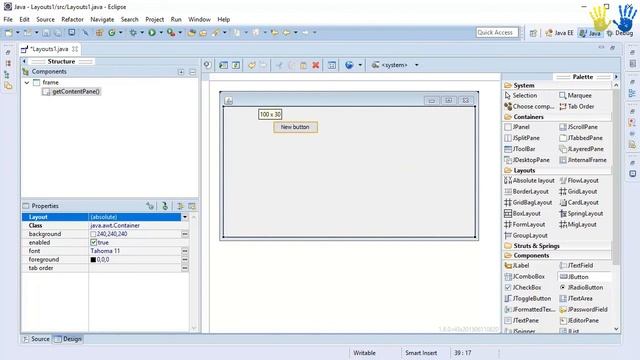The image size is (640, 360).
Task: Collapse the frame tree node
Action: [27, 82]
